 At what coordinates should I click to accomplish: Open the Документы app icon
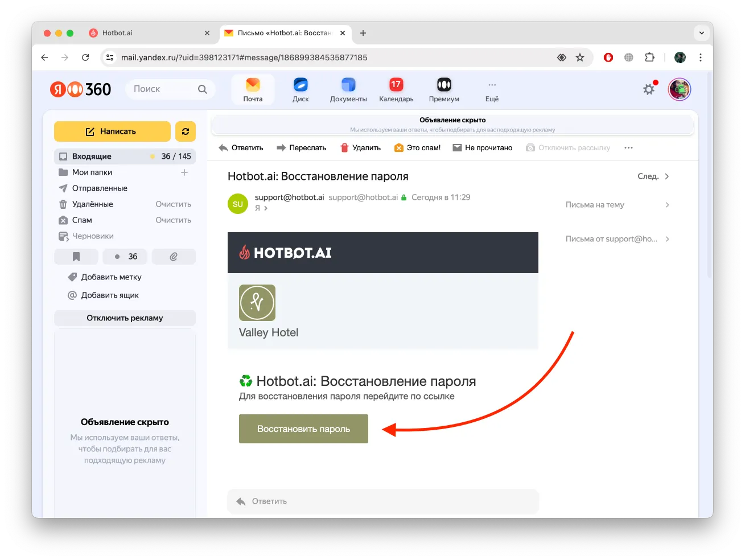click(348, 90)
